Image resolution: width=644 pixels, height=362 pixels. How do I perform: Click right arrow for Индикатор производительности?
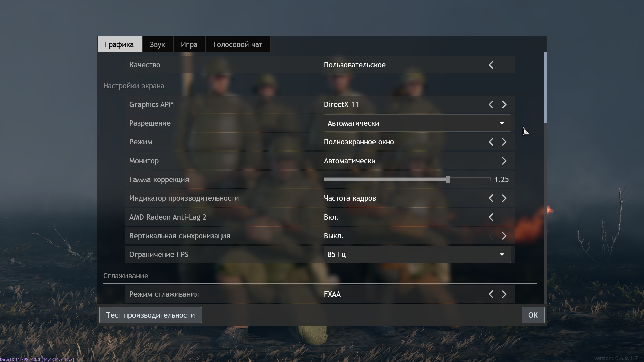504,198
